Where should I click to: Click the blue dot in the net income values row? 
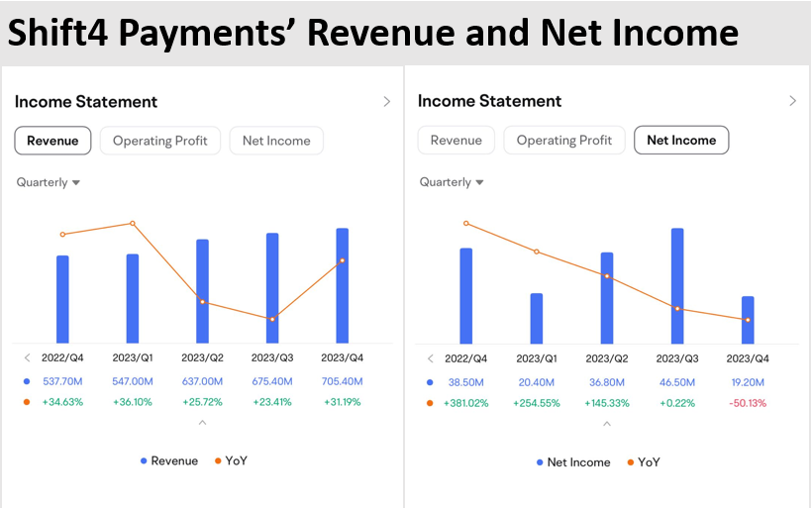430,382
